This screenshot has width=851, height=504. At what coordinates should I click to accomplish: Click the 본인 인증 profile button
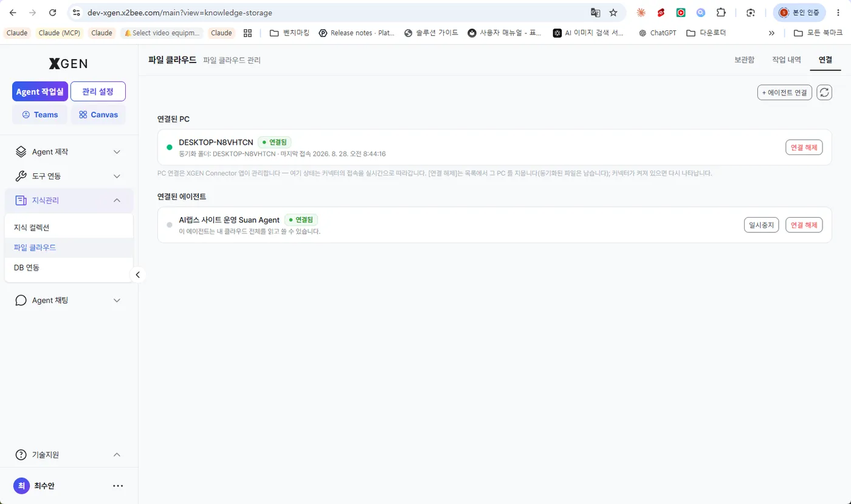[799, 12]
